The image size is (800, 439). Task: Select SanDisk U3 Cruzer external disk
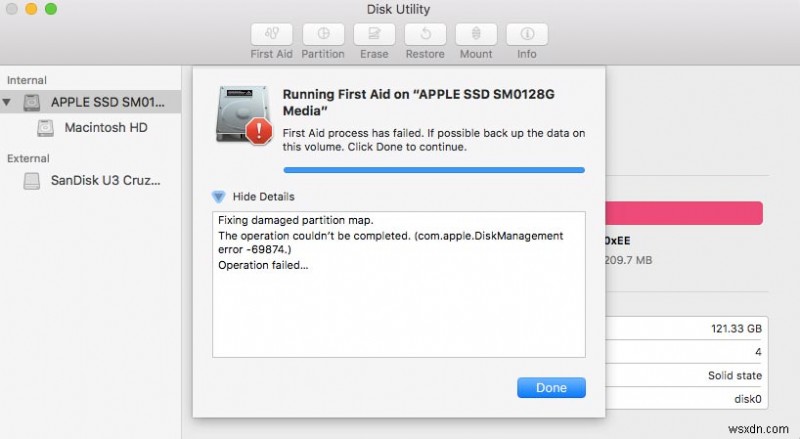108,181
